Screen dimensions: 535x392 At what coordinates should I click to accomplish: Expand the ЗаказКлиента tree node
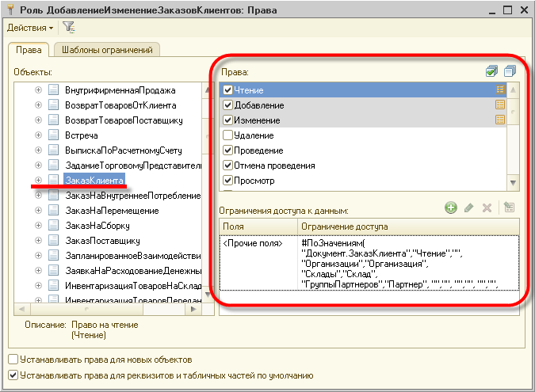point(38,180)
